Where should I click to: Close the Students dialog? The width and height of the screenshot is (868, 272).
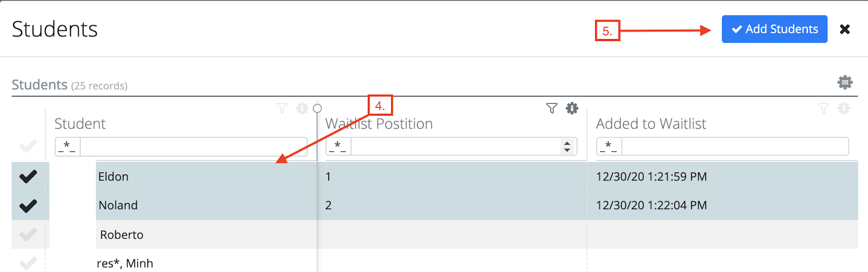click(x=845, y=29)
